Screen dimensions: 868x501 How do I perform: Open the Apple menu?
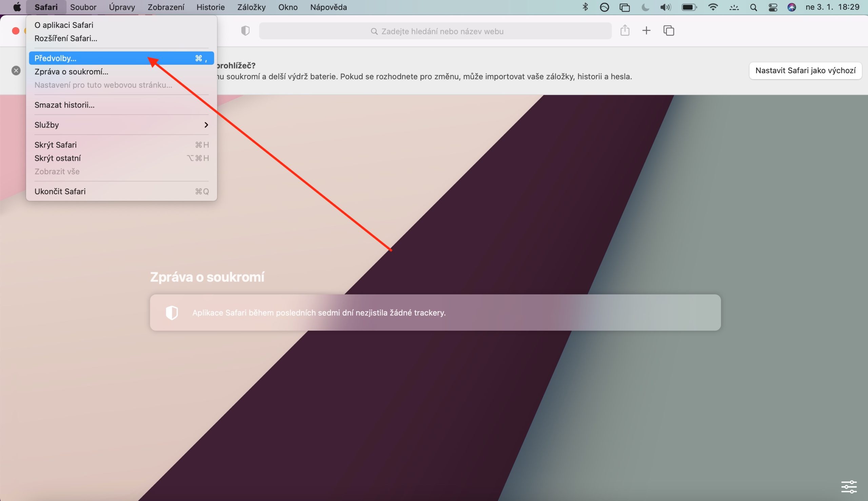tap(17, 7)
